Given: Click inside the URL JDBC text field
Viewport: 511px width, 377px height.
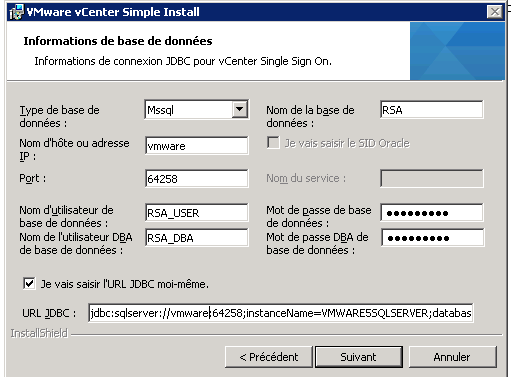Looking at the screenshot, I should (x=281, y=313).
